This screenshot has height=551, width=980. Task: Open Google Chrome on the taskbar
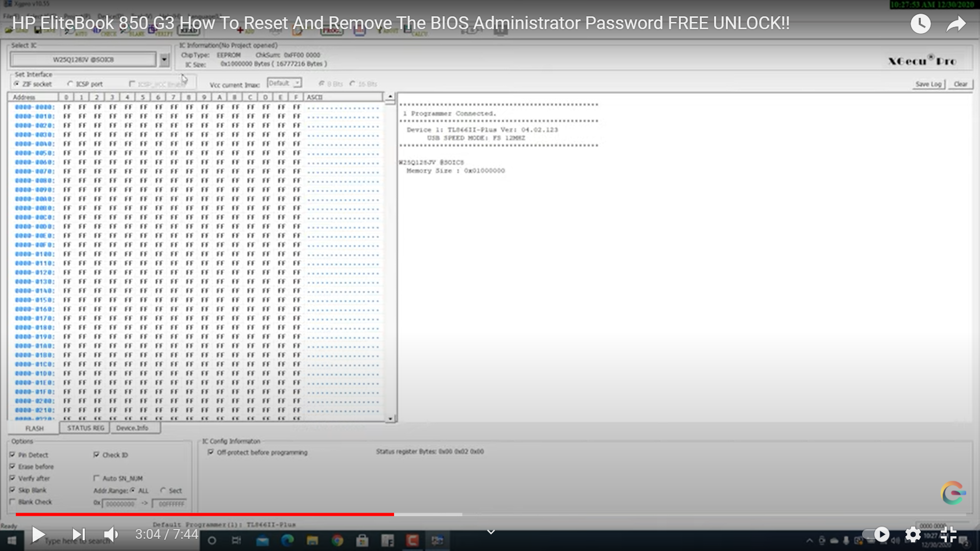(x=337, y=540)
